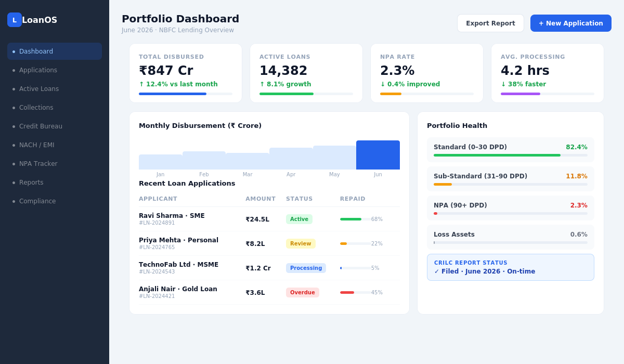Select Collections in the sidebar
The width and height of the screenshot is (624, 364).
[55, 108]
